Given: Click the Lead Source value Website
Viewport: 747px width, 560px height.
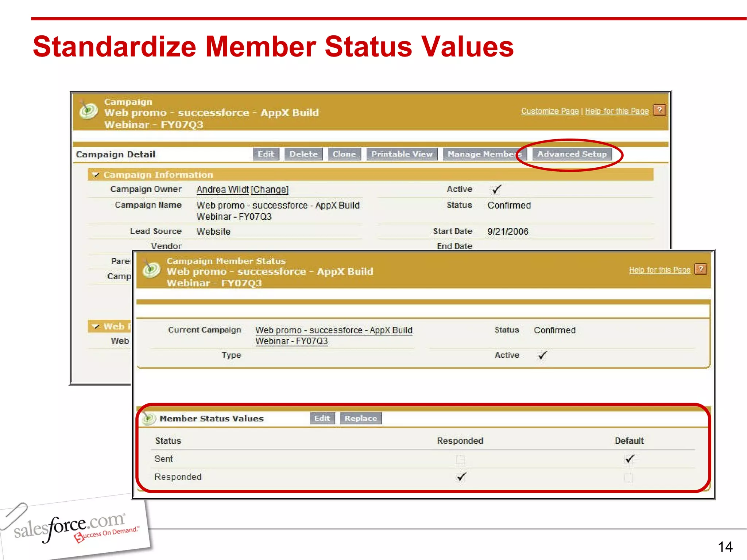Looking at the screenshot, I should point(213,232).
